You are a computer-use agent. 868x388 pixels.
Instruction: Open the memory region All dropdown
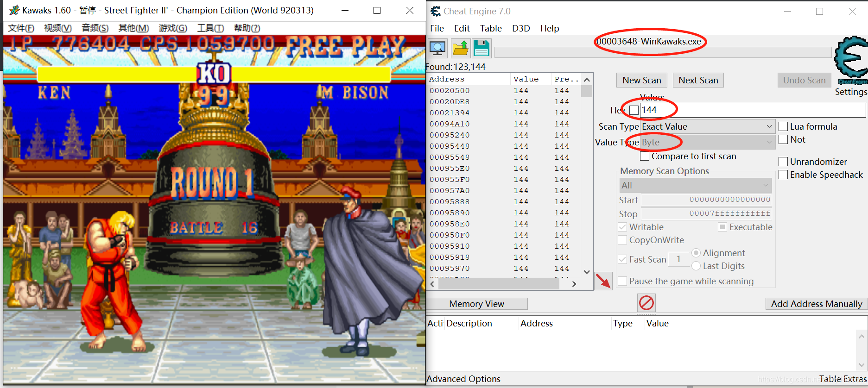[x=696, y=185]
